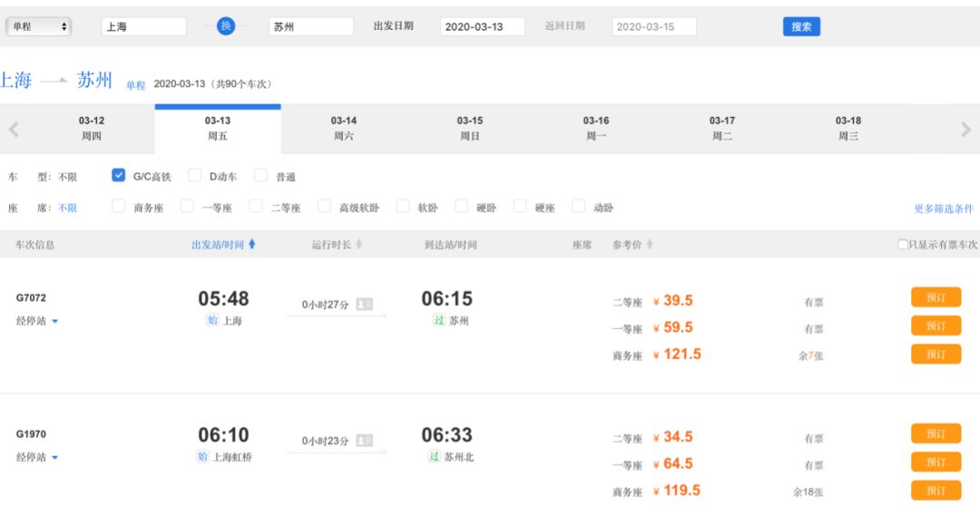
Task: Enable the D动车 train type checkbox
Action: pyautogui.click(x=194, y=175)
